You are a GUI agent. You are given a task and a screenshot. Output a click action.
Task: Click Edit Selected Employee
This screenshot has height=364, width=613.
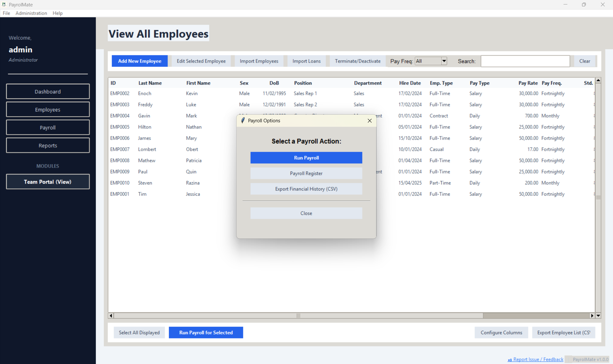coord(201,61)
